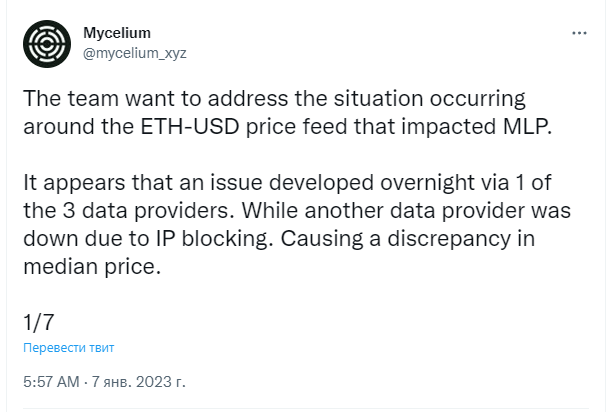Click the paragraph about 3 data providers

(297, 224)
